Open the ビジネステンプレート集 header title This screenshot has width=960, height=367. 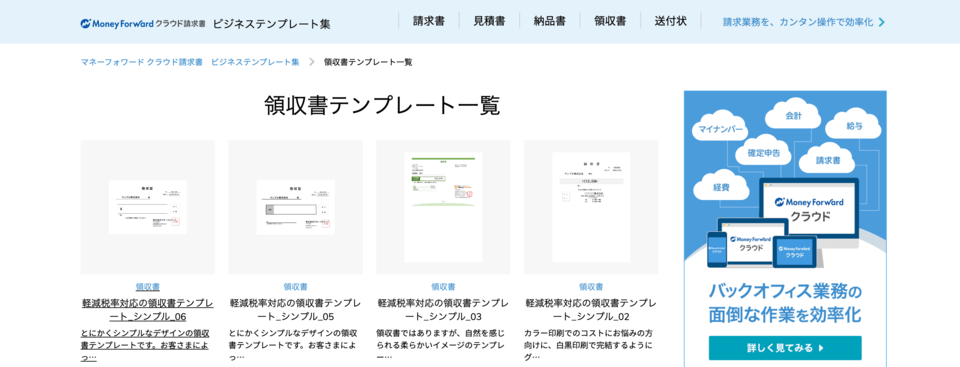pyautogui.click(x=272, y=24)
